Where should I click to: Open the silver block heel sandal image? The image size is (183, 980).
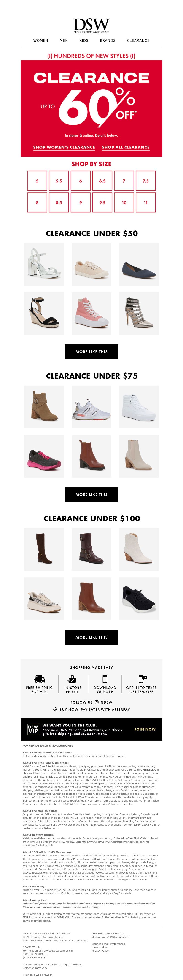point(44,265)
